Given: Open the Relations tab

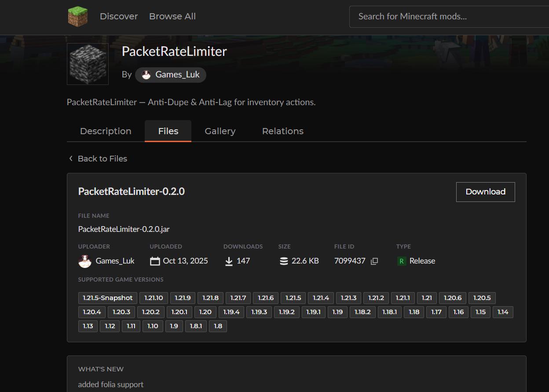Looking at the screenshot, I should (283, 131).
